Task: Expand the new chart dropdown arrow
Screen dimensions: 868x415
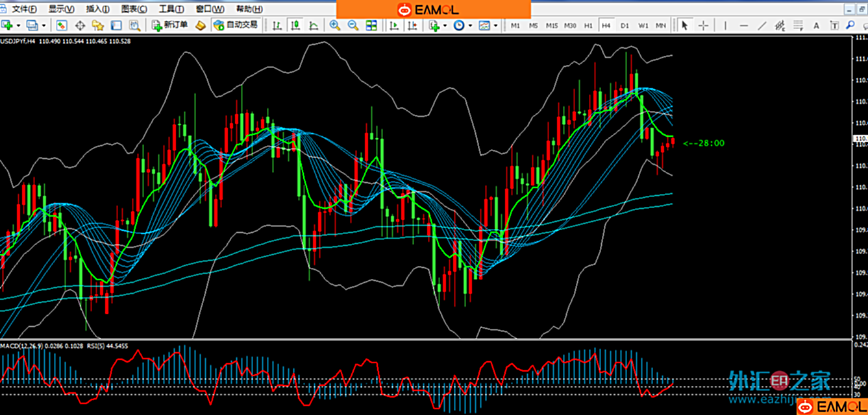Action: coord(18,25)
